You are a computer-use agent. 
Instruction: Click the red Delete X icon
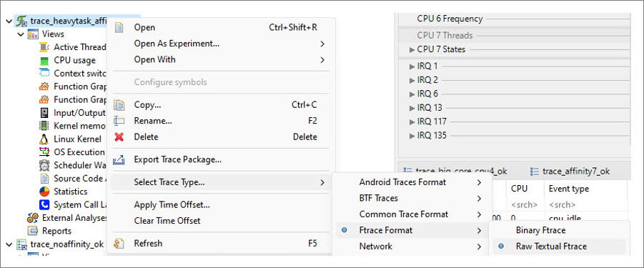119,137
